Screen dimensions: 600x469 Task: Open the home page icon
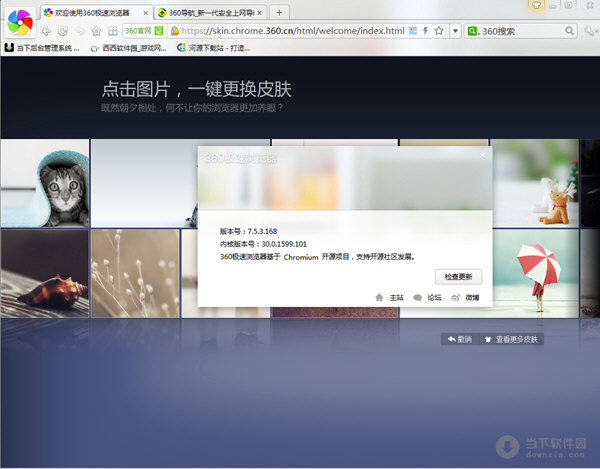coord(96,31)
